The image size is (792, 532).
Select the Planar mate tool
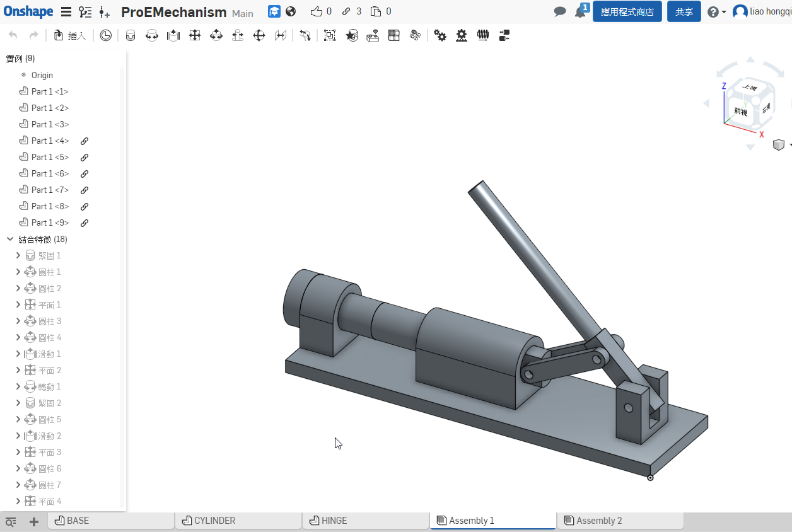point(195,36)
